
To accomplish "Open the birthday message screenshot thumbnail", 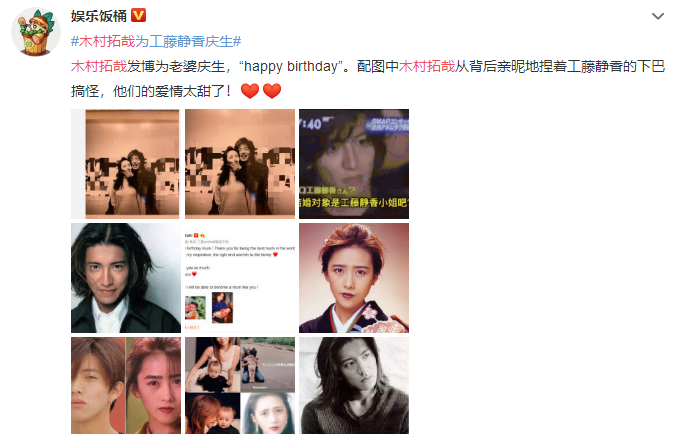I will click(240, 278).
